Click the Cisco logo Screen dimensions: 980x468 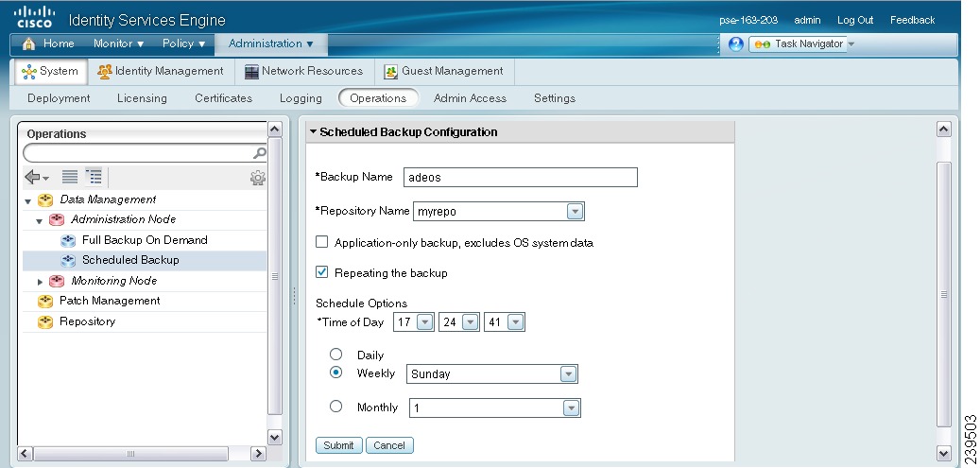tap(34, 17)
